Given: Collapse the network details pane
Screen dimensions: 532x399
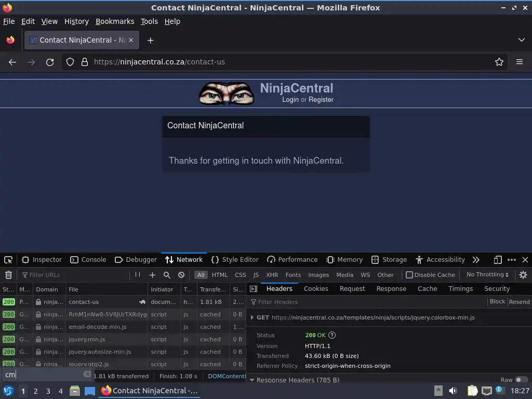Looking at the screenshot, I should tap(254, 289).
